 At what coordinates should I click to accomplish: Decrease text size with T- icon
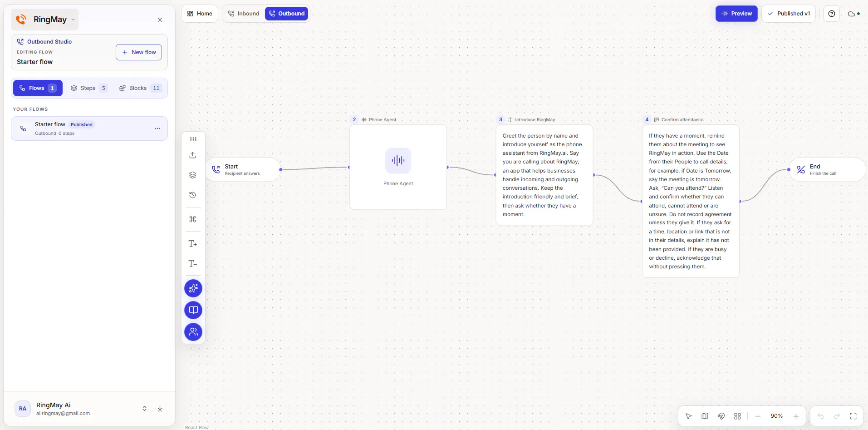[x=193, y=264]
